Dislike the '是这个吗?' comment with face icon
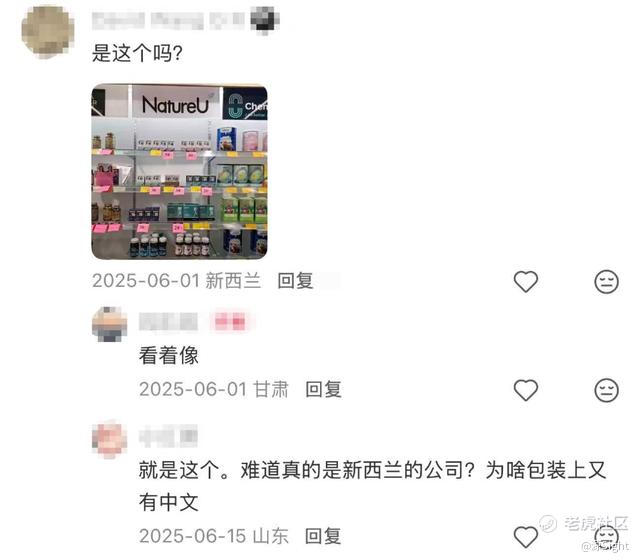 click(606, 282)
